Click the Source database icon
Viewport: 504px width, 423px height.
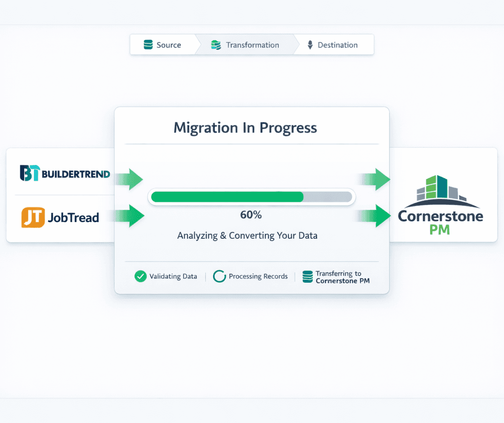148,45
